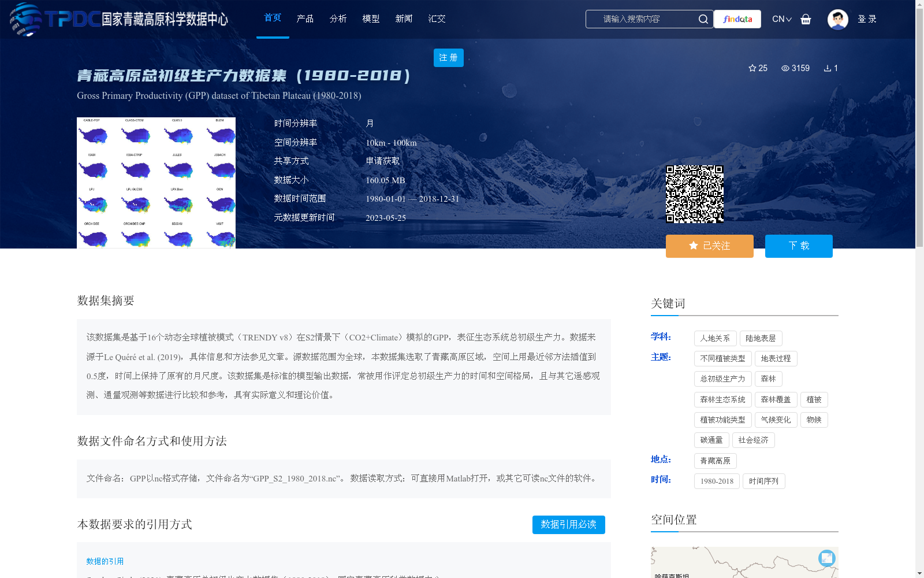924x578 pixels.
Task: Click the 登录 login link
Action: pyautogui.click(x=867, y=19)
